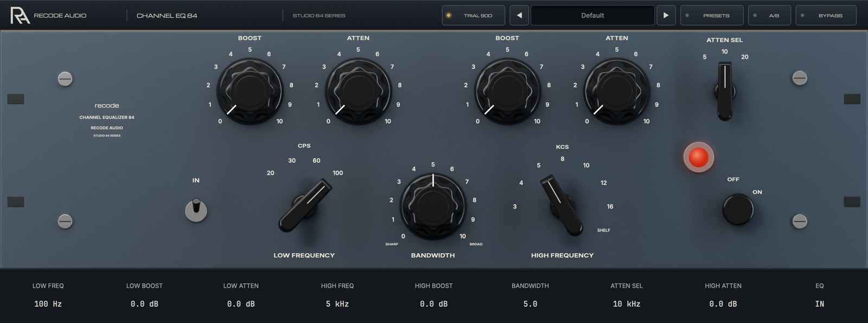Click the SHARP label under bandwidth knob

point(392,244)
